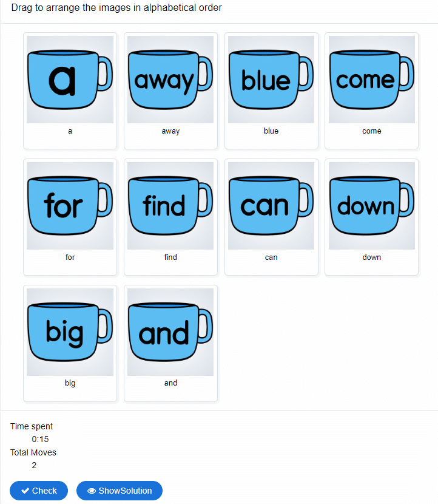Image resolution: width=438 pixels, height=504 pixels.
Task: Click the card containing the "blue" caption
Action: [x=271, y=131]
